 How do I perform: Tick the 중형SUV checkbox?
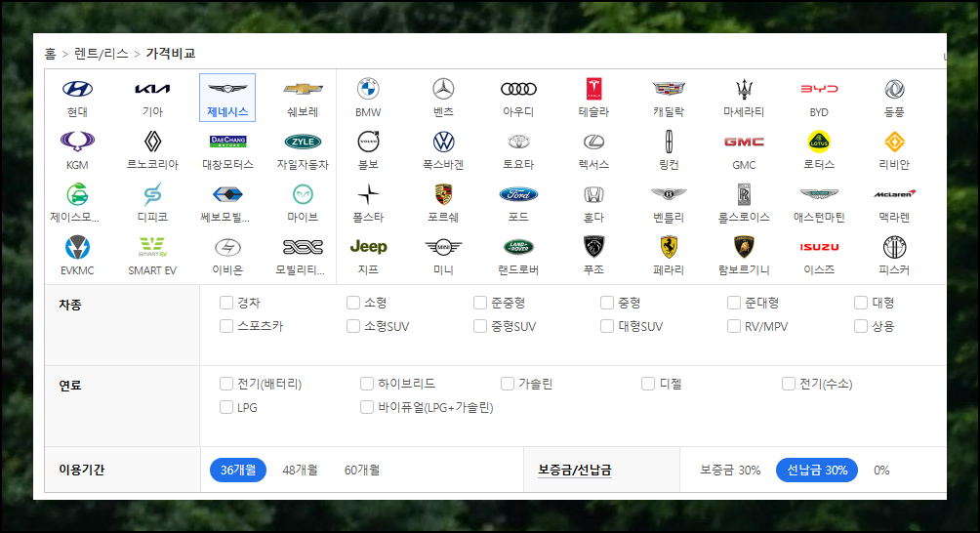480,326
